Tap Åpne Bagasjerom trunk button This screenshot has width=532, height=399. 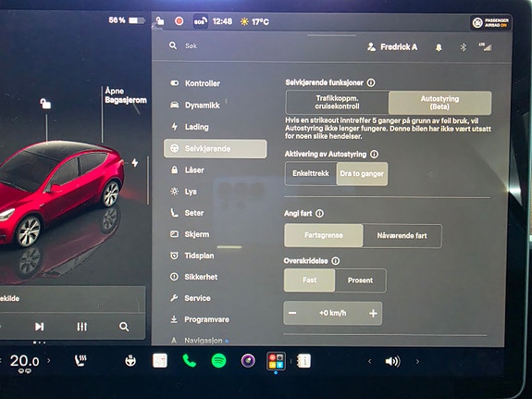tap(126, 95)
